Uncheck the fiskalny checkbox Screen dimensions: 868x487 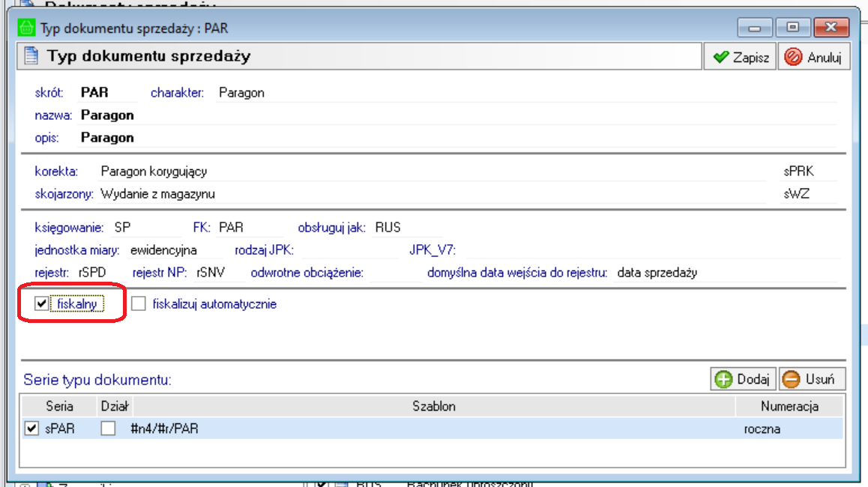point(42,304)
